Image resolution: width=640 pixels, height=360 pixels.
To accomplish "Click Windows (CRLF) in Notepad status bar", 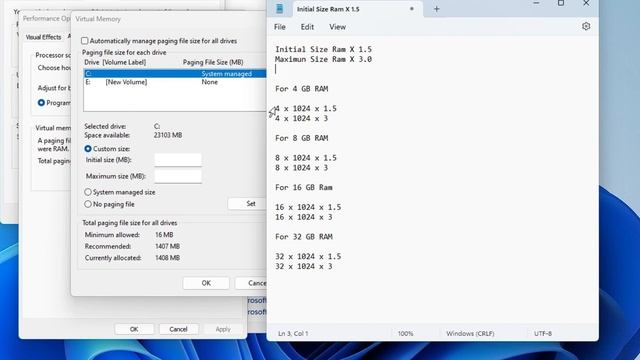I will pyautogui.click(x=470, y=333).
